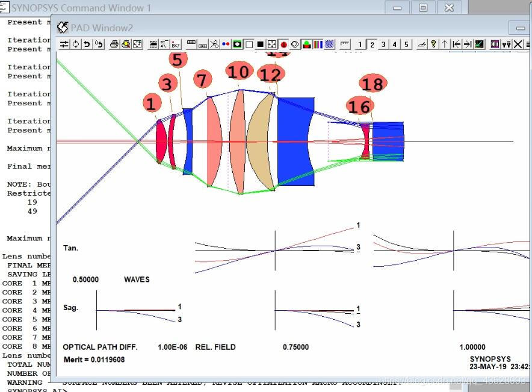Click the ruler scale toolbar icon
The width and height of the screenshot is (532, 392).
click(345, 44)
